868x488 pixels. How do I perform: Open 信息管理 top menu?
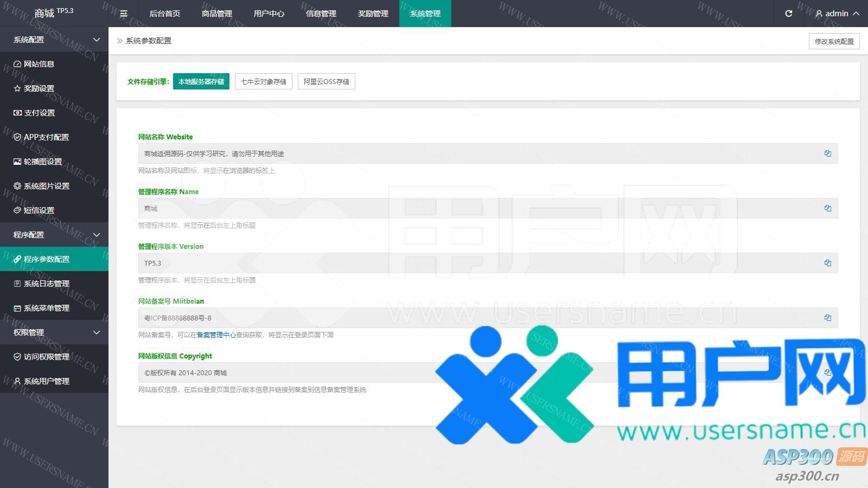(321, 14)
